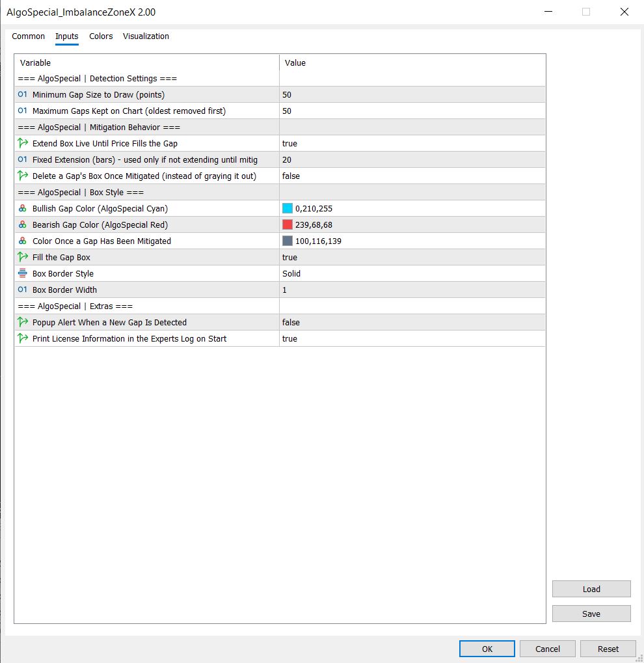Click bearish color value 239,68,68 text
The height and width of the screenshot is (663, 644).
pos(314,225)
